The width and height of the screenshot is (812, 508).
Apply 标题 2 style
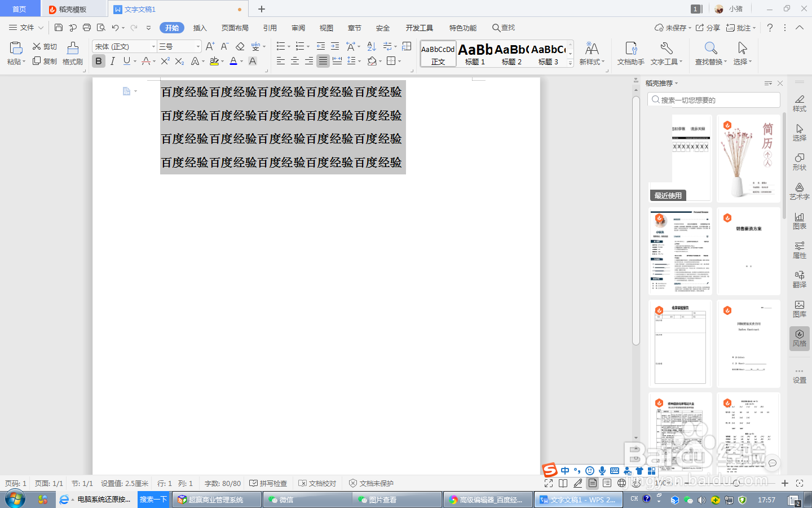[x=512, y=54]
